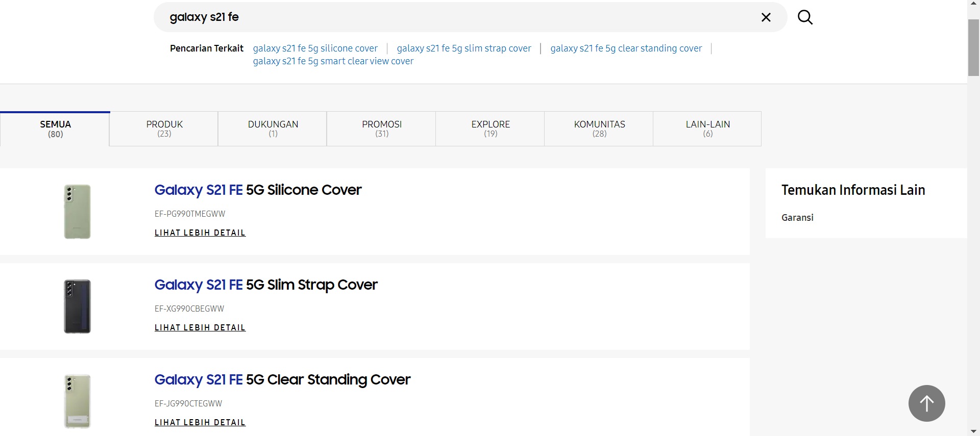This screenshot has width=980, height=436.
Task: Click the Pencarian Terkait label
Action: tap(207, 48)
